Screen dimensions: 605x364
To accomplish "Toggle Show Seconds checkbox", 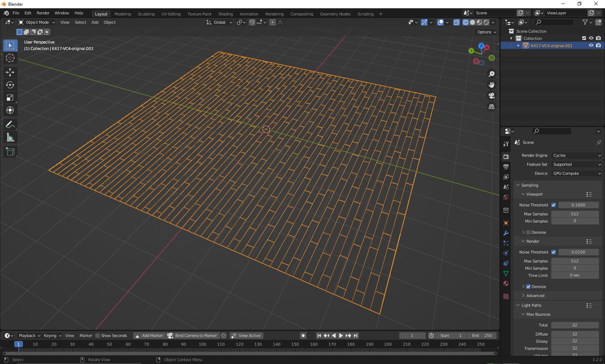I will (x=97, y=336).
